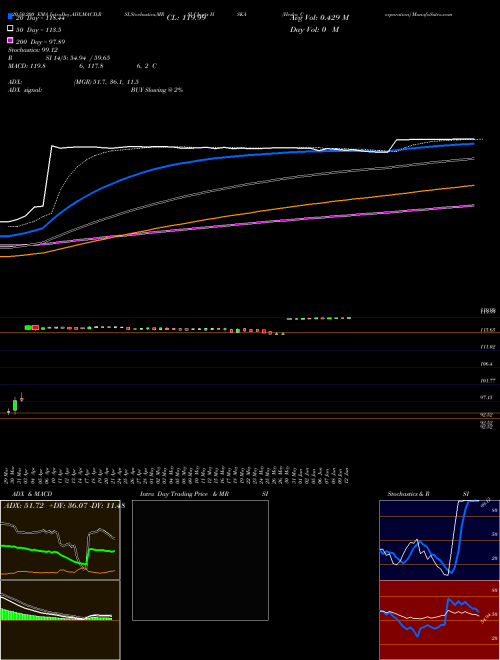Image resolution: width=500 pixels, height=660 pixels.
Task: Click the 'Day Vol: 0 M' text
Action: pyautogui.click(x=314, y=30)
